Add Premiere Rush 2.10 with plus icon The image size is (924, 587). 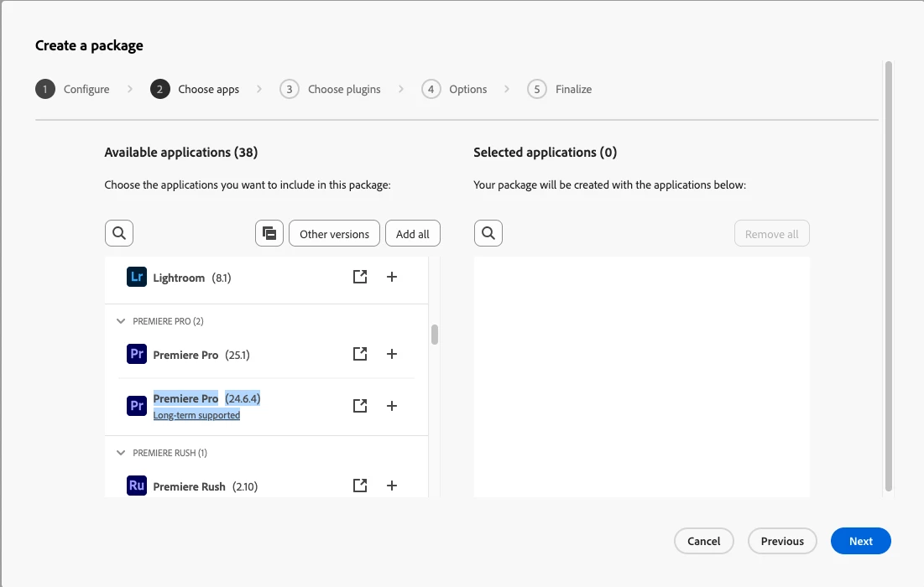[x=392, y=486]
